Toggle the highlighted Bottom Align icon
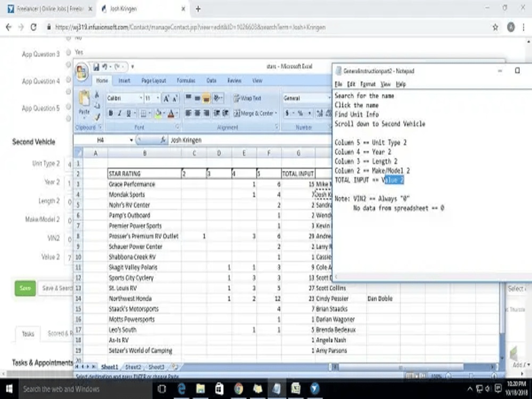 coord(206,98)
